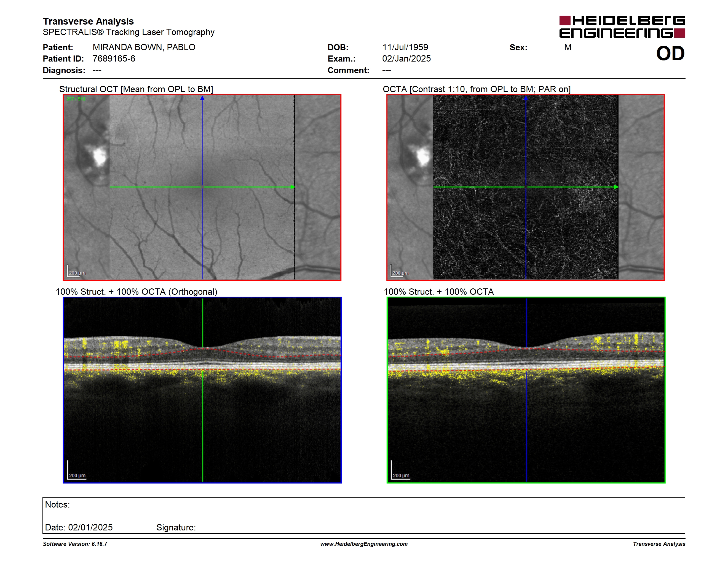Click the 200 µm scale bar on Structural OCT
The height and width of the screenshot is (563, 728).
point(76,271)
